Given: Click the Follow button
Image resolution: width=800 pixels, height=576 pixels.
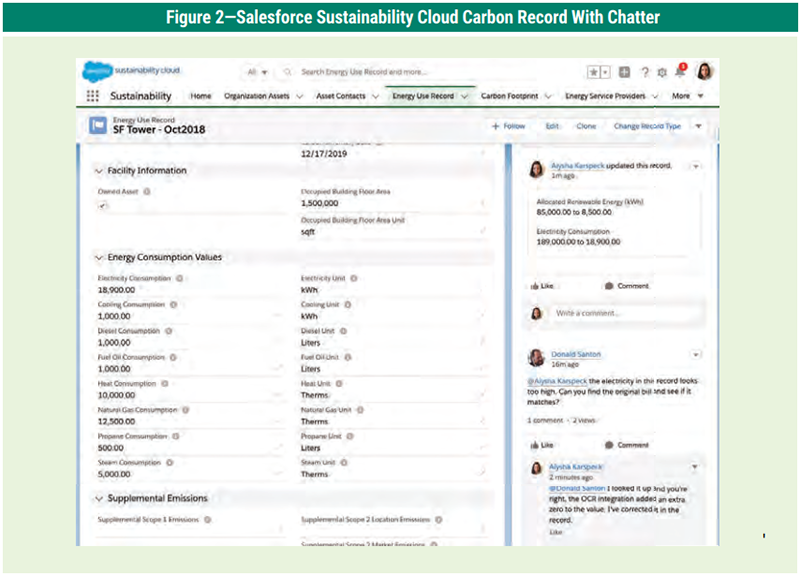Looking at the screenshot, I should (508, 127).
